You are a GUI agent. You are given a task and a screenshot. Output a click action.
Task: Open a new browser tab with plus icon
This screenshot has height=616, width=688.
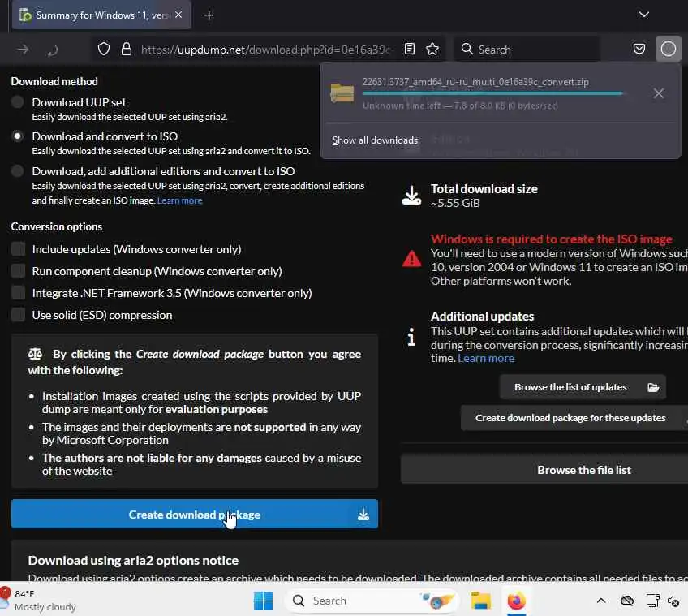point(209,15)
